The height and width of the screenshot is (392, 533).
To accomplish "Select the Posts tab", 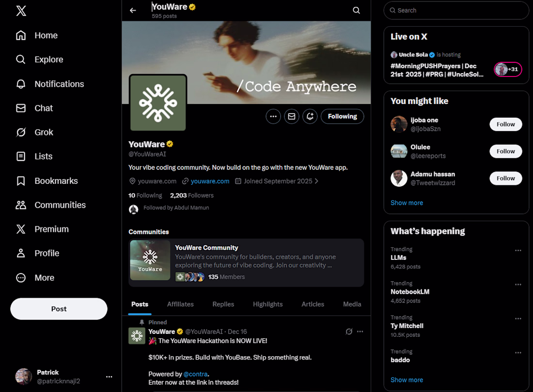I will pos(140,304).
